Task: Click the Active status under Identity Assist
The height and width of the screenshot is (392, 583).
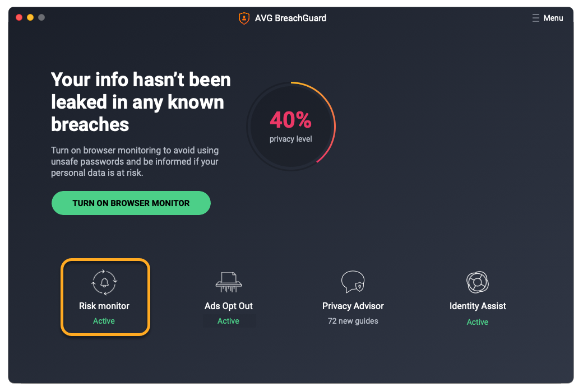Action: point(478,322)
